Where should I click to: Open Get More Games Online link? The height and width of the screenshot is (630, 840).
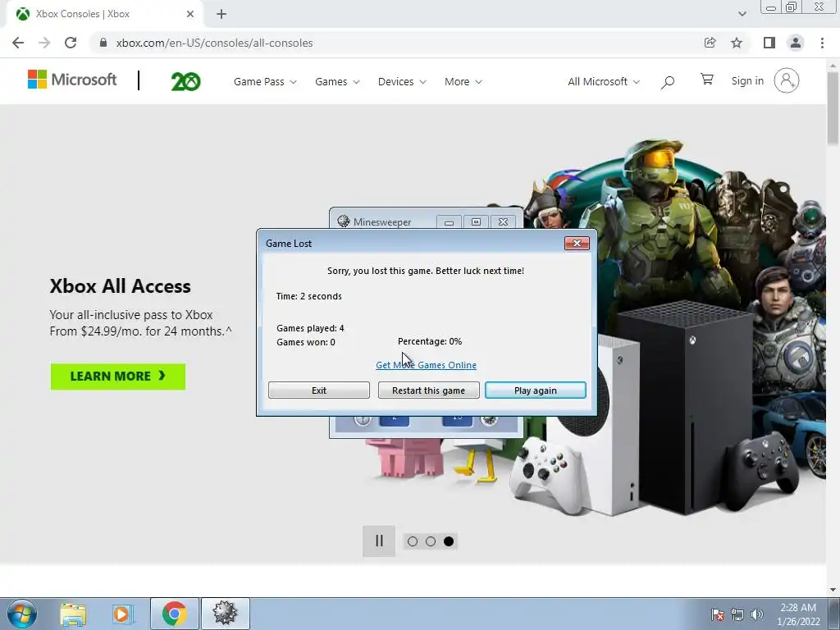coord(426,365)
